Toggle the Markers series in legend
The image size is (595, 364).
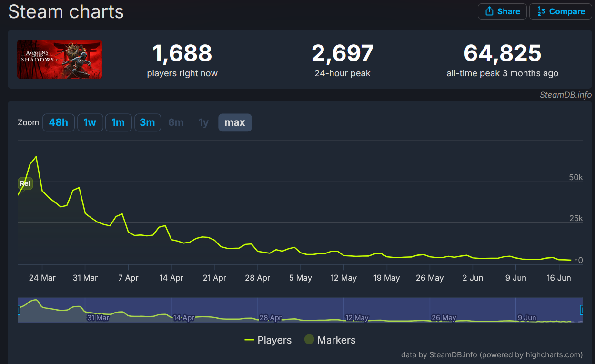click(330, 340)
